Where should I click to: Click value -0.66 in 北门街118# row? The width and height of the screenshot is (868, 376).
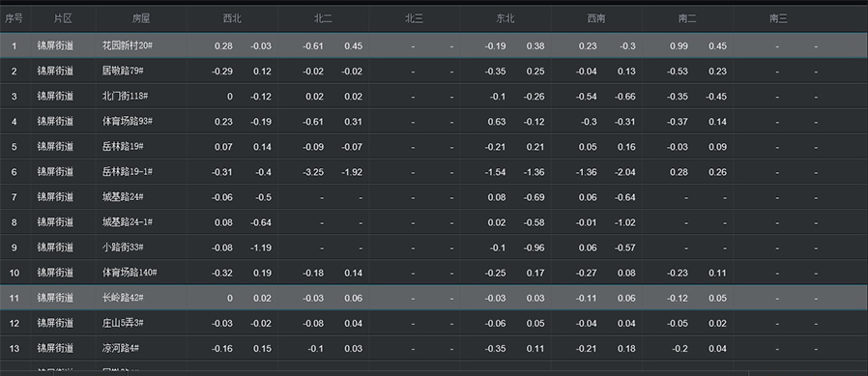pos(625,97)
